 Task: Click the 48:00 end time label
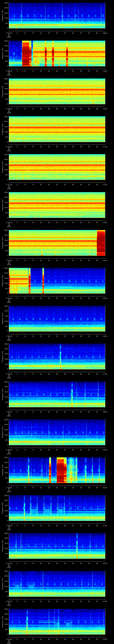pyautogui.click(x=105, y=412)
